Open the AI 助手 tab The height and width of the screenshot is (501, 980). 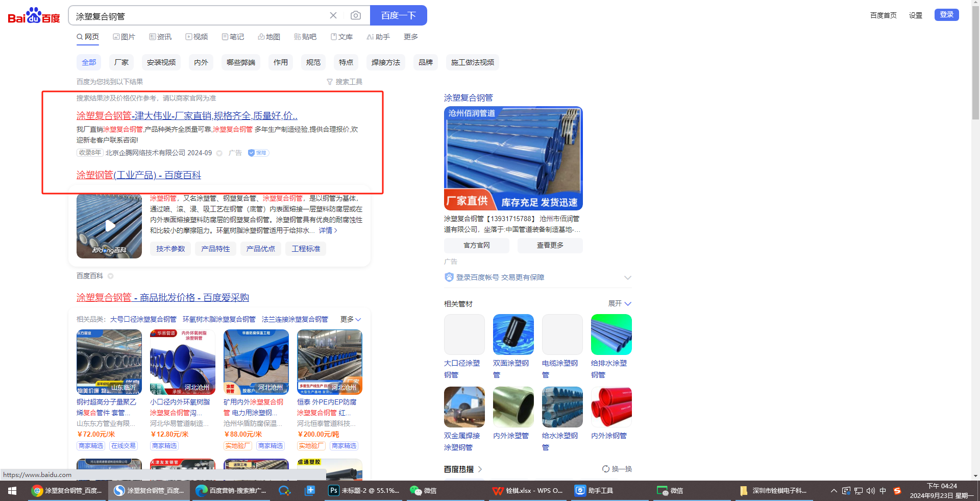378,37
